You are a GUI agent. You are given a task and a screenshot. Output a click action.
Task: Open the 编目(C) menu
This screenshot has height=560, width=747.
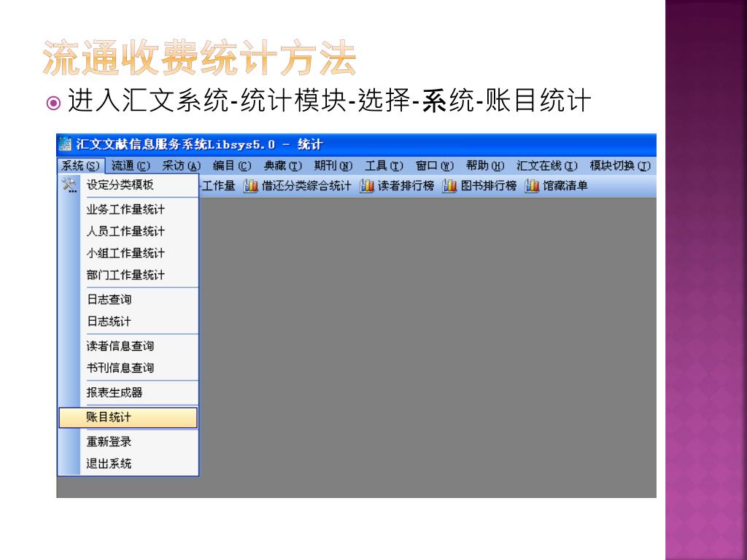tap(231, 166)
